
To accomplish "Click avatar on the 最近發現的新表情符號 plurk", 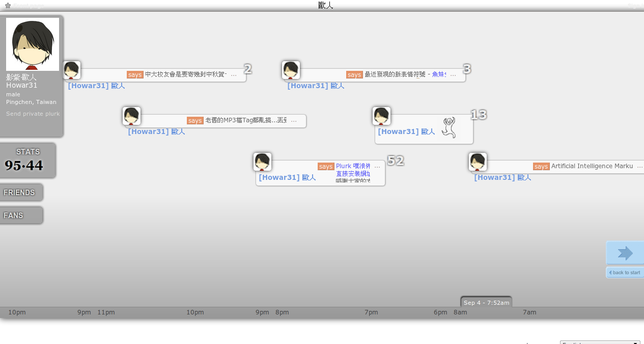I will click(291, 70).
